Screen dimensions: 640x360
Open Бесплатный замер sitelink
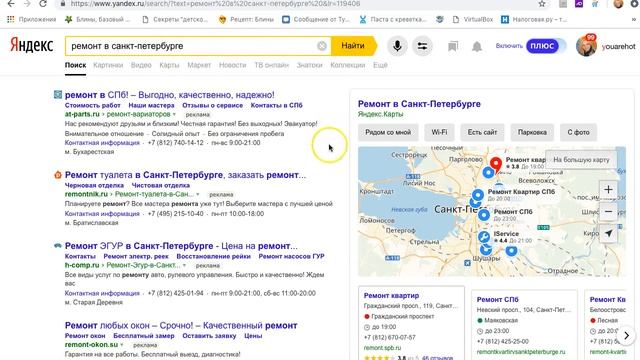click(144, 336)
